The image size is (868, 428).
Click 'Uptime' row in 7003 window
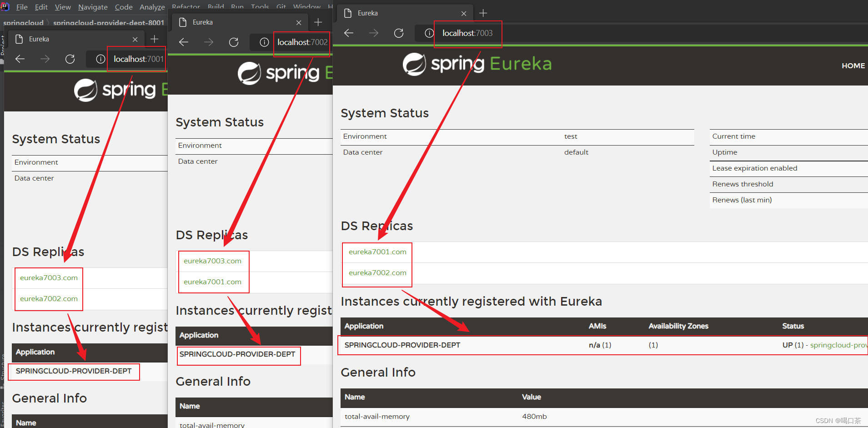click(x=789, y=152)
